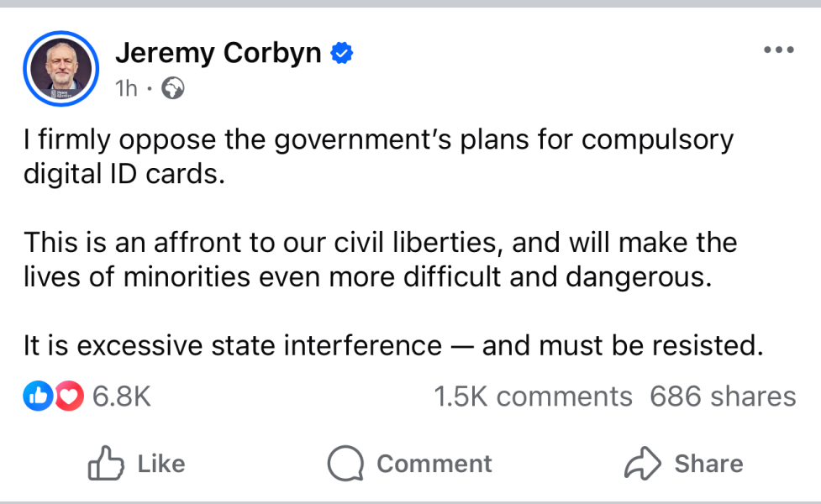Screen dimensions: 821x504
Task: Click the speech bubble Comment icon
Action: [346, 463]
